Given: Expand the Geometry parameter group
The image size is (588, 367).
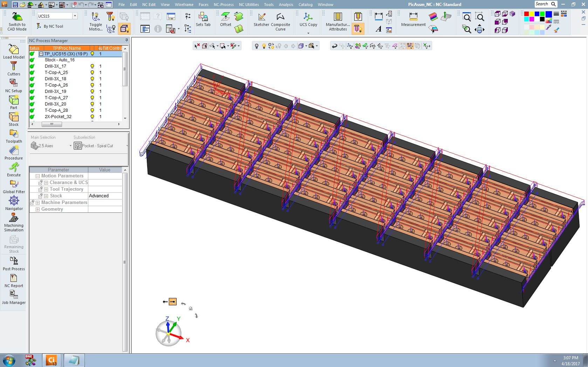Looking at the screenshot, I should point(37,209).
